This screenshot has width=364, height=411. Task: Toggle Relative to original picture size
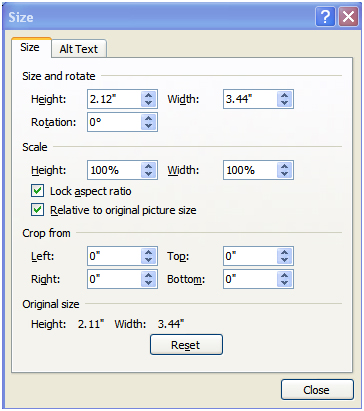tap(37, 210)
